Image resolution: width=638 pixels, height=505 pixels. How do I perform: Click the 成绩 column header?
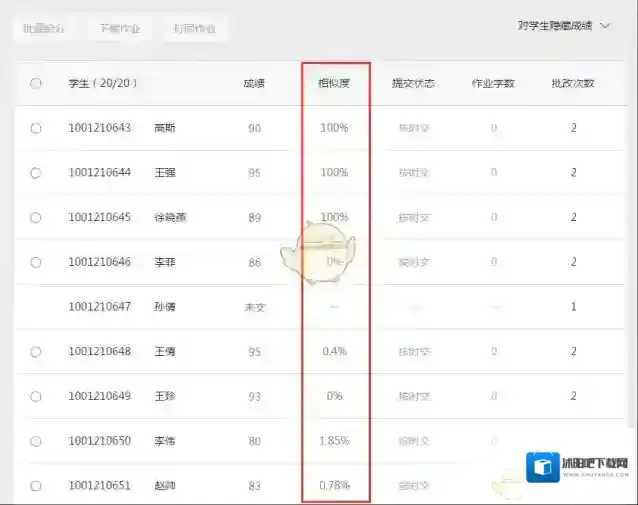click(x=254, y=83)
